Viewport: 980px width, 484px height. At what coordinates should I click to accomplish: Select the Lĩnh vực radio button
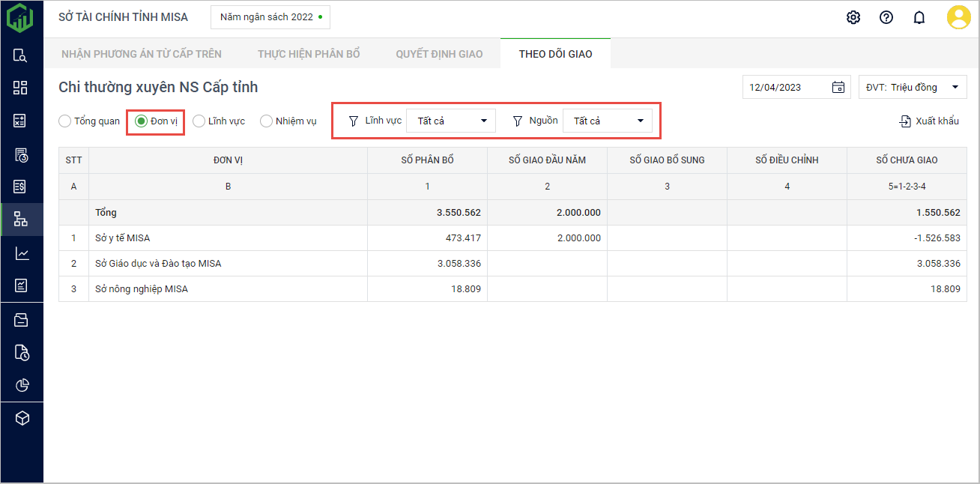coord(199,121)
